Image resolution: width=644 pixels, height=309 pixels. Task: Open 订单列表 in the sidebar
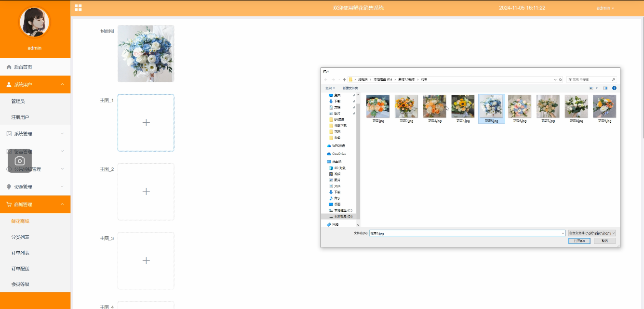21,253
